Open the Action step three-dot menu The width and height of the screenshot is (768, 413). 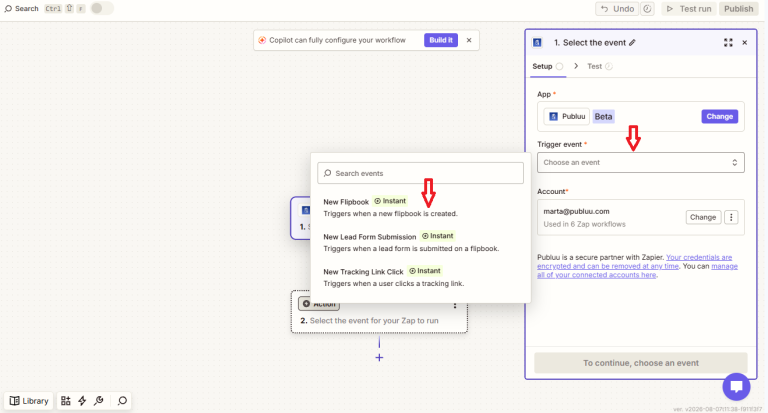[x=455, y=306]
